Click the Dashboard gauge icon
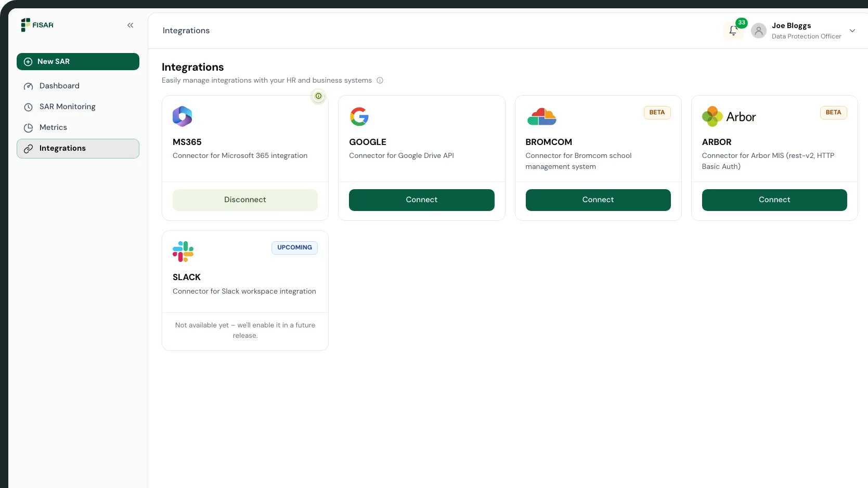This screenshot has width=868, height=488. (x=28, y=86)
